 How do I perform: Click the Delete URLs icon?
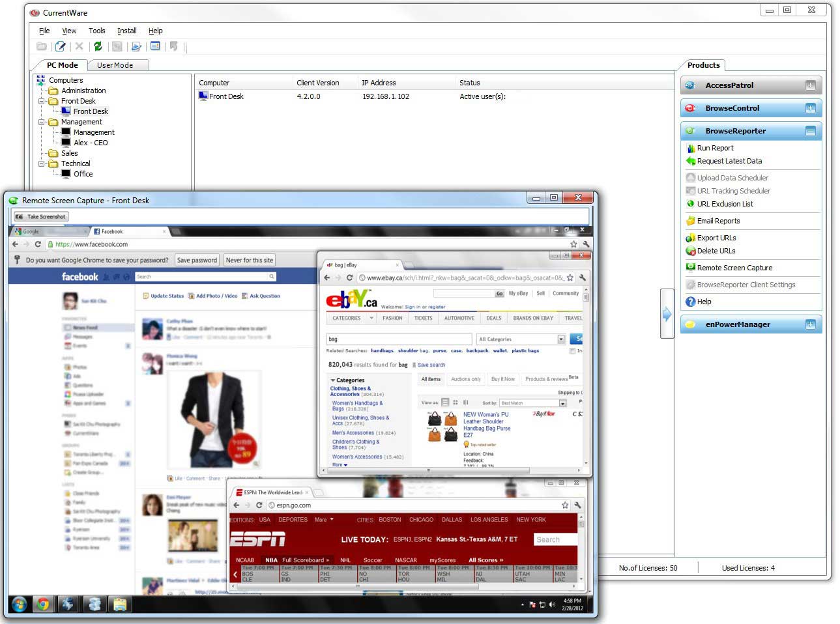[691, 251]
